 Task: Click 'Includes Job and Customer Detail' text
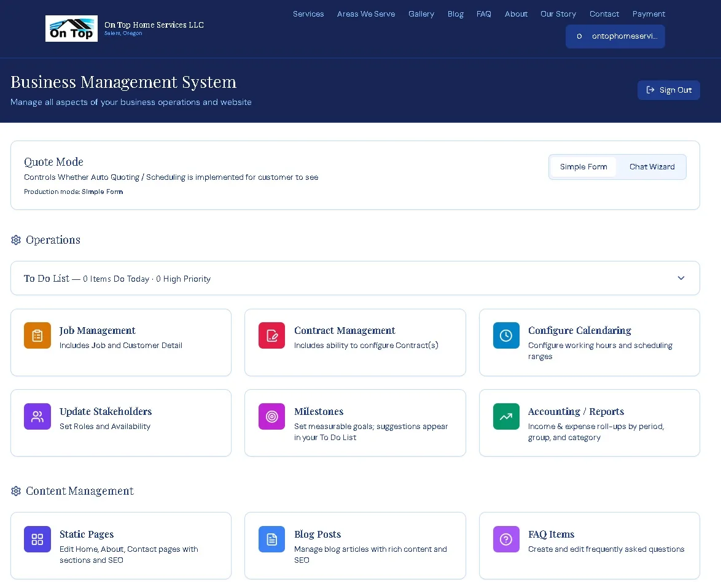(x=121, y=346)
